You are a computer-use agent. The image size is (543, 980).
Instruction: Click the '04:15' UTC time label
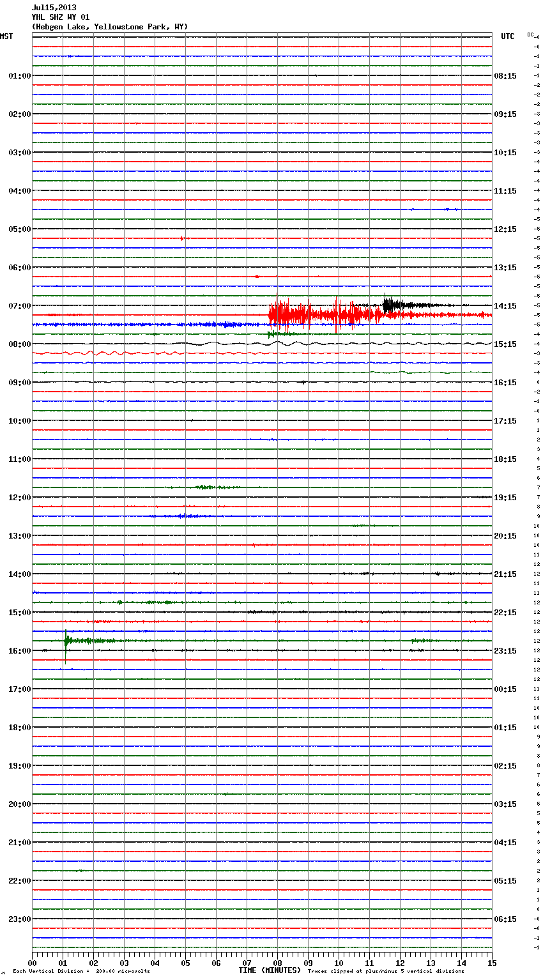coord(505,843)
